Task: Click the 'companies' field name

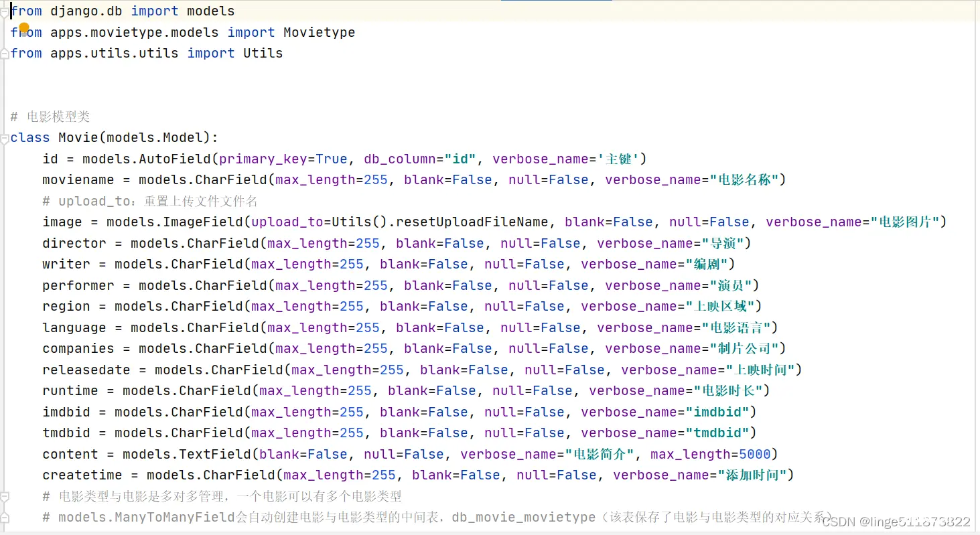Action: pos(78,349)
